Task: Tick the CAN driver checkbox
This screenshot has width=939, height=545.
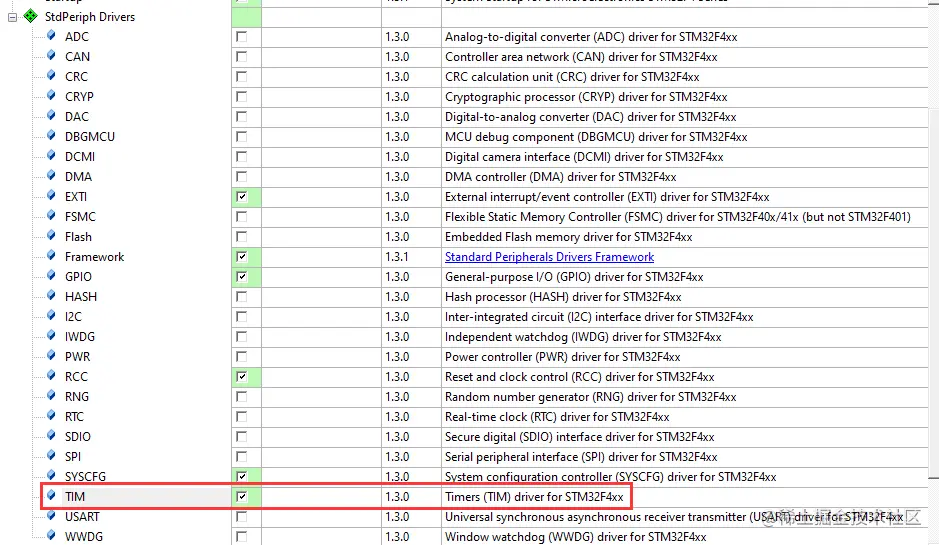Action: [x=241, y=56]
